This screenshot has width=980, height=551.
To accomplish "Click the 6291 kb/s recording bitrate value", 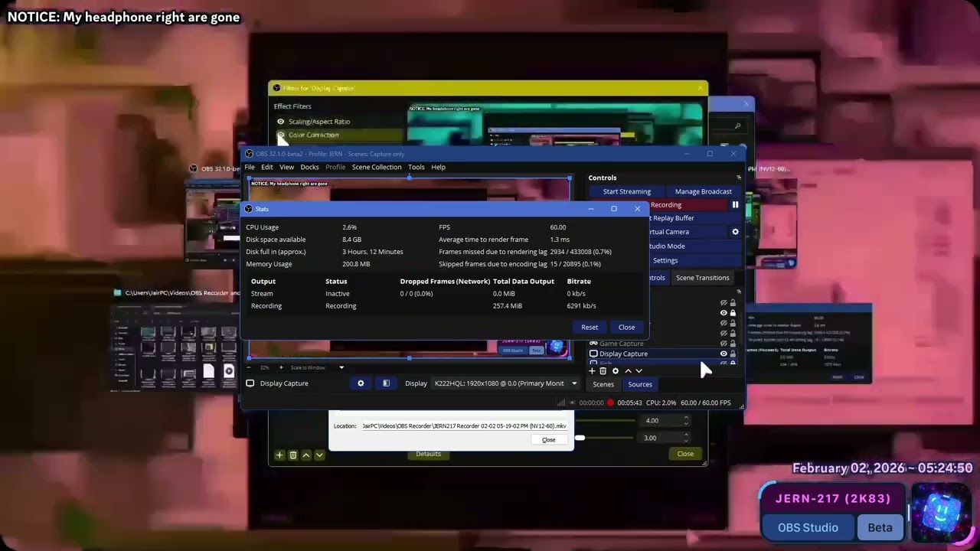I will click(581, 306).
